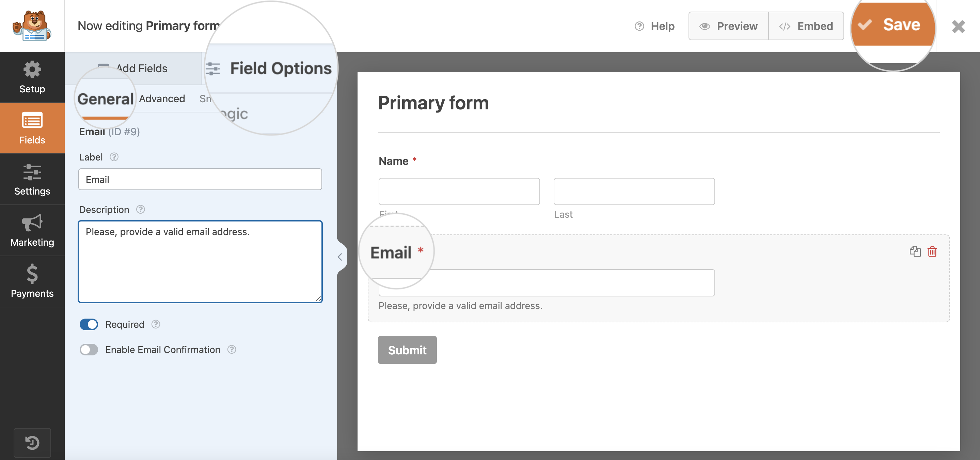Screen dimensions: 980x460
Task: Click the 'Last' sublabel text
Action: click(563, 214)
